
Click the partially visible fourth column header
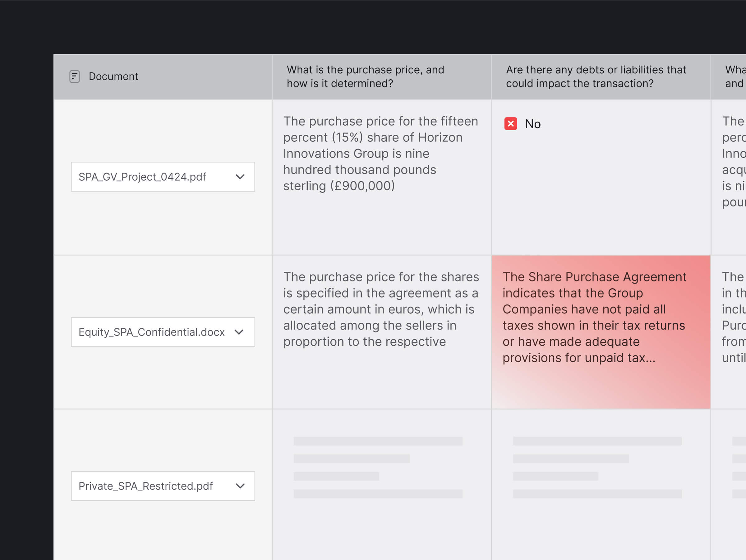tap(734, 76)
